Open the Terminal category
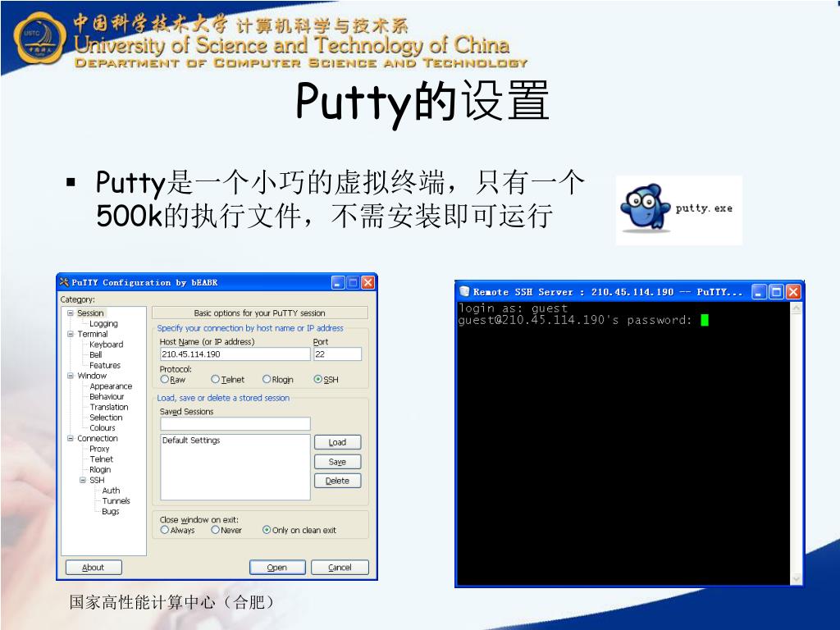 pos(92,334)
